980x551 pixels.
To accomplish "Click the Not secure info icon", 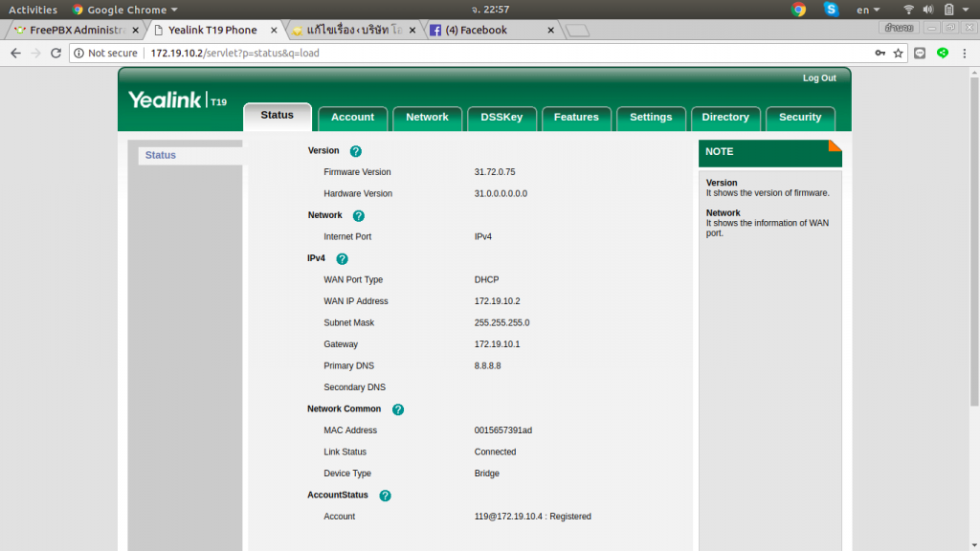I will click(78, 54).
